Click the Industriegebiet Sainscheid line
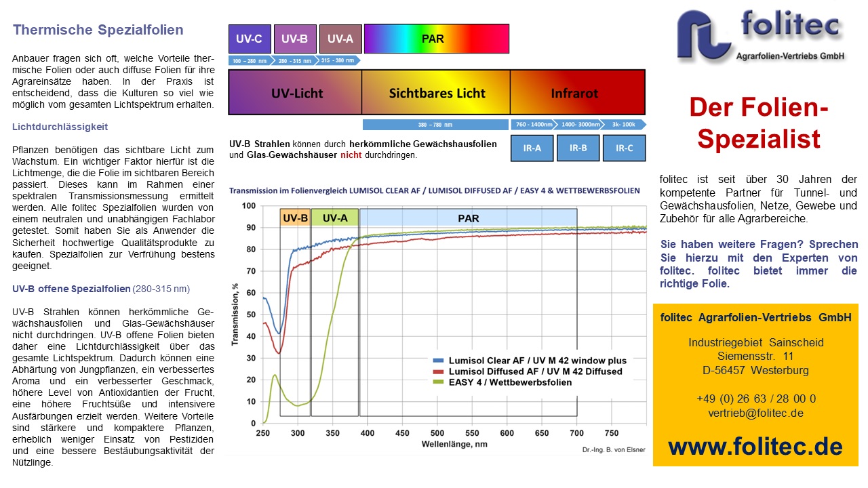The image size is (868, 488). click(x=755, y=342)
